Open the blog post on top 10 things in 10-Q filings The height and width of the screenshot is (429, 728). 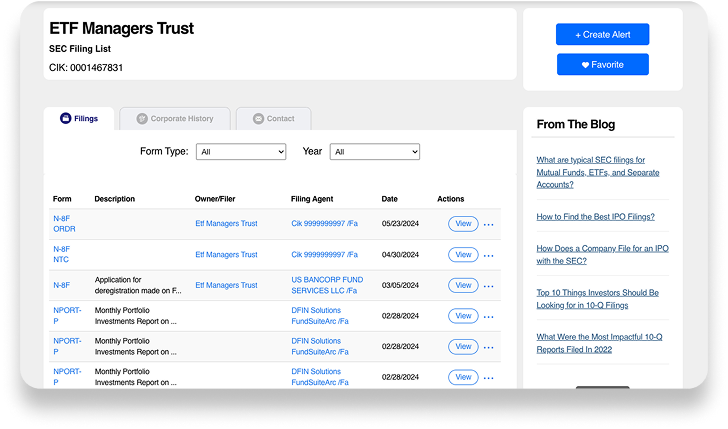pyautogui.click(x=597, y=298)
